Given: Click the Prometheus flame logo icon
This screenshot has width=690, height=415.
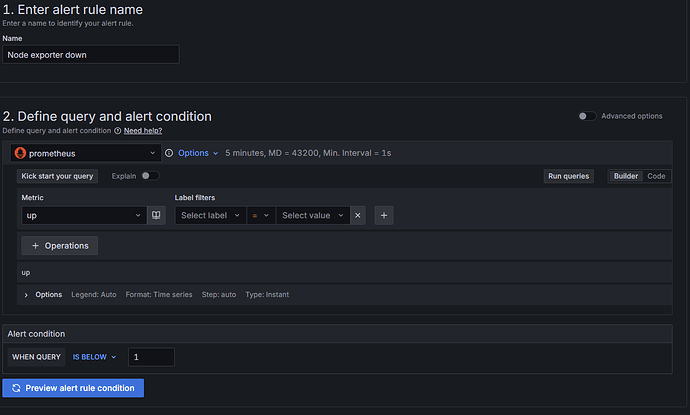Looking at the screenshot, I should point(20,153).
